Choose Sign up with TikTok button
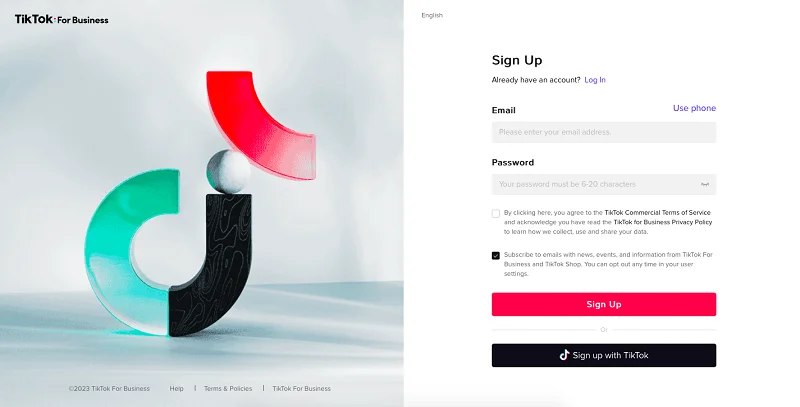800x407 pixels. (604, 355)
